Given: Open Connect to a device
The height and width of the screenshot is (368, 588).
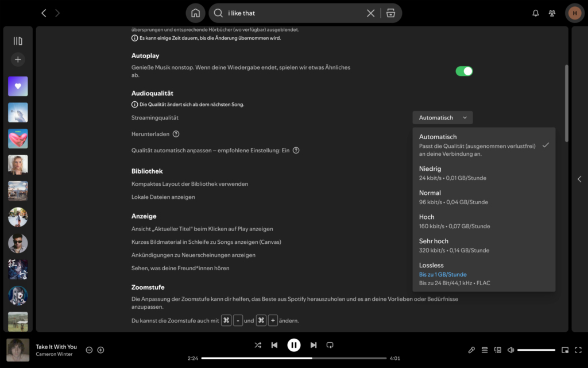Looking at the screenshot, I should pyautogui.click(x=497, y=350).
